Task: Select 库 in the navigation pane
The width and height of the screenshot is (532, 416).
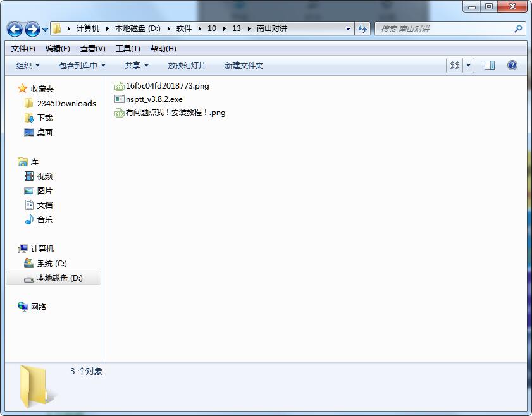Action: pyautogui.click(x=35, y=162)
